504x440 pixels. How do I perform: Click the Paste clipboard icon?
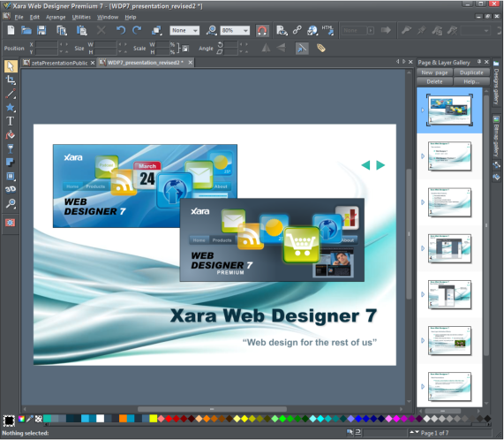coord(81,31)
